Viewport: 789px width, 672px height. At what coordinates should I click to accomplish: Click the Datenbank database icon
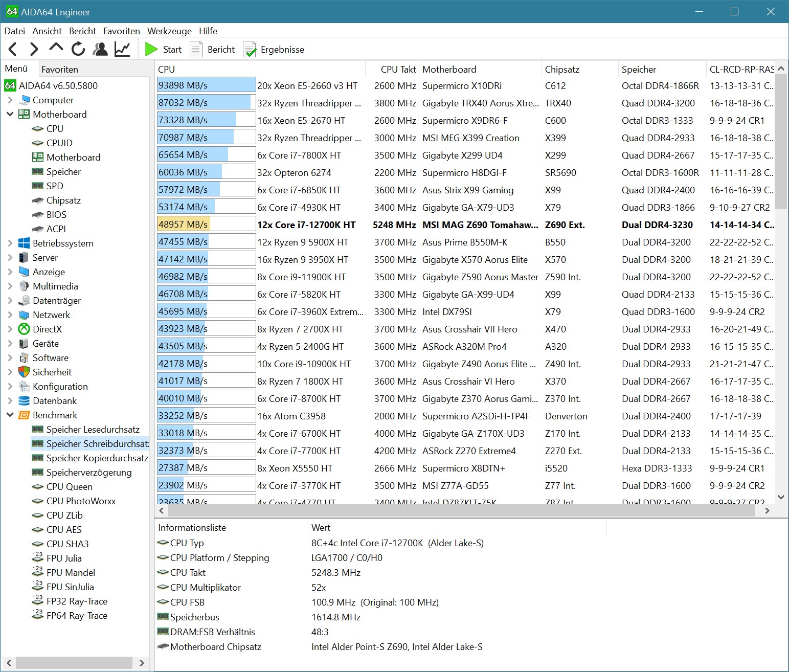tap(24, 400)
